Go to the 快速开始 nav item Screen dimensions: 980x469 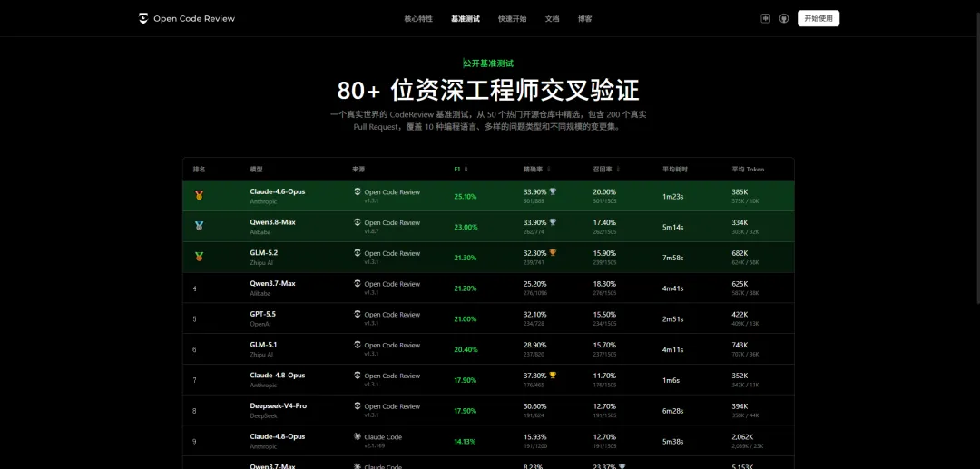(513, 19)
